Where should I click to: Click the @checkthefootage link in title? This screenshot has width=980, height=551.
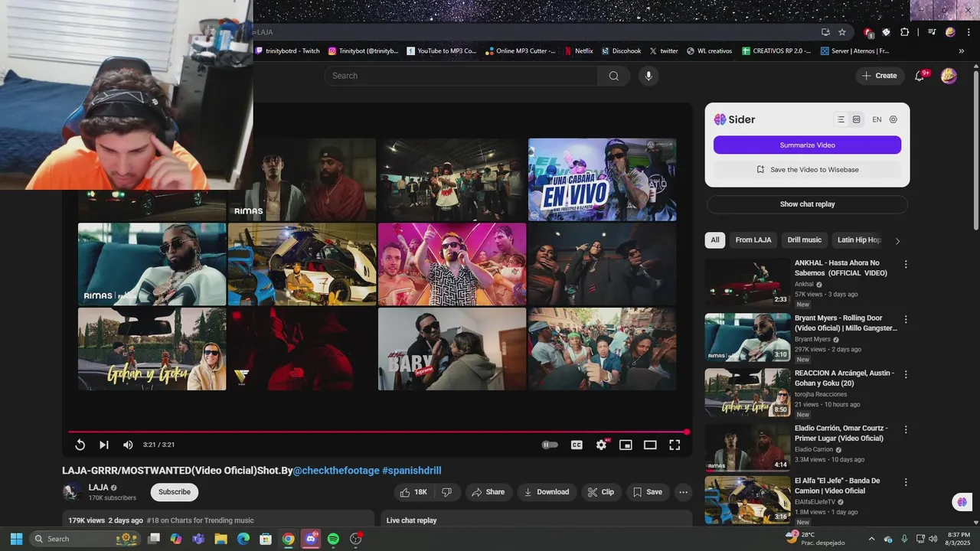pyautogui.click(x=336, y=471)
